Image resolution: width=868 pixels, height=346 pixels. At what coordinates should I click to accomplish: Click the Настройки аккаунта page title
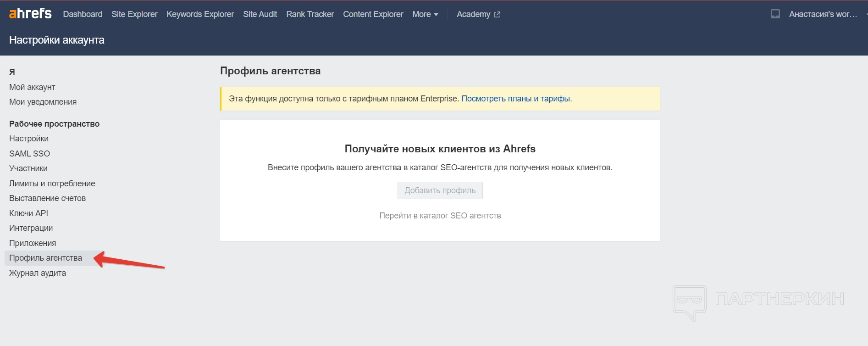coord(57,40)
